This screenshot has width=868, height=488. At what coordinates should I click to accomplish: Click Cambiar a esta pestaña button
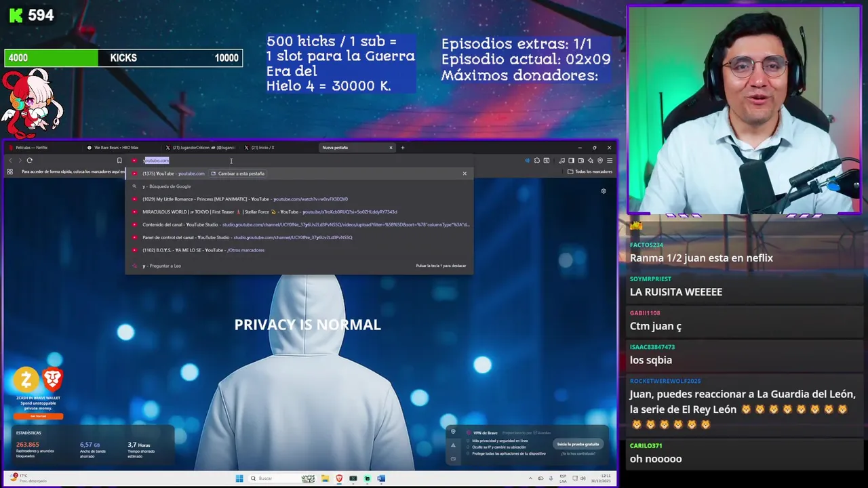(x=237, y=174)
